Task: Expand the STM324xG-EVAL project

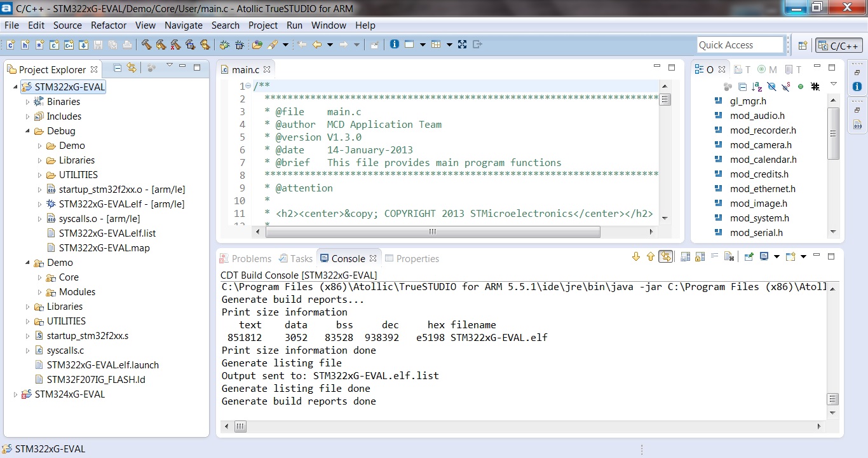Action: click(x=15, y=394)
